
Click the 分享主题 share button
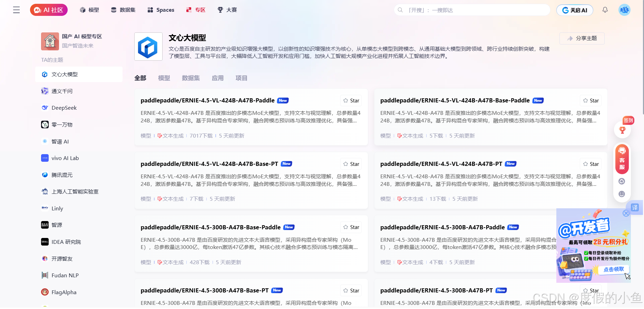coord(582,38)
